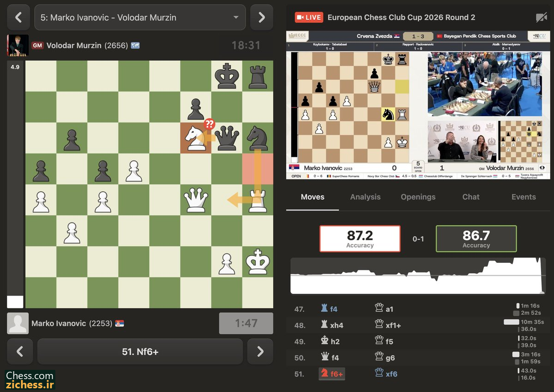Select the white king on h2
The image size is (554, 392).
(x=258, y=261)
